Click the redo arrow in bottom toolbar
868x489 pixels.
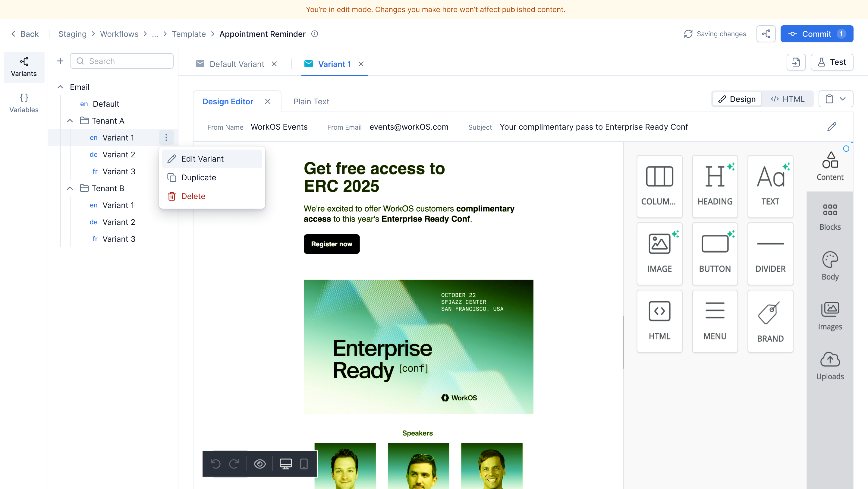coord(234,464)
